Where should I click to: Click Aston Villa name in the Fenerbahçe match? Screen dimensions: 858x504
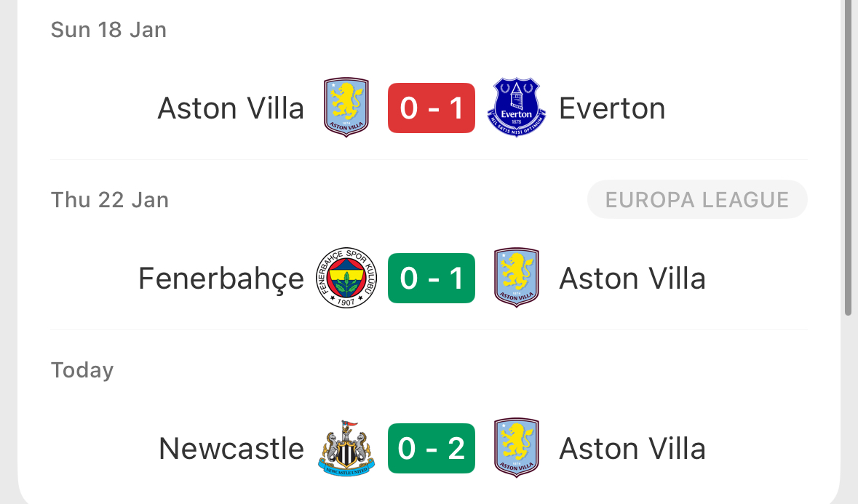tap(632, 279)
